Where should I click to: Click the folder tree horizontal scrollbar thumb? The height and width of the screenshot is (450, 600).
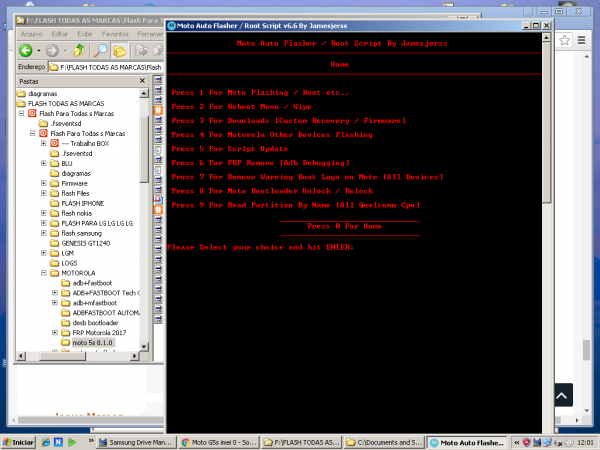pyautogui.click(x=63, y=356)
